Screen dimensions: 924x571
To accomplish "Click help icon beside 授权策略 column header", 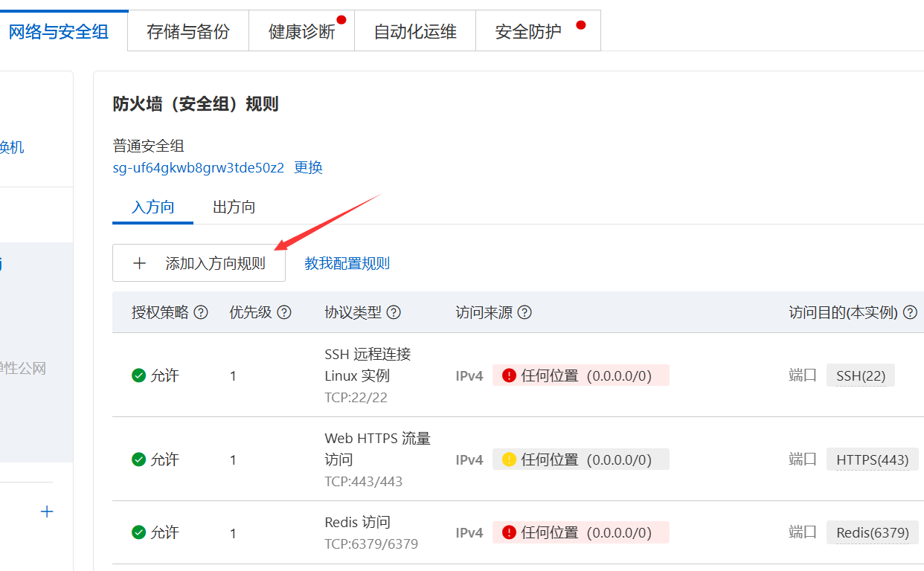I will (x=201, y=313).
